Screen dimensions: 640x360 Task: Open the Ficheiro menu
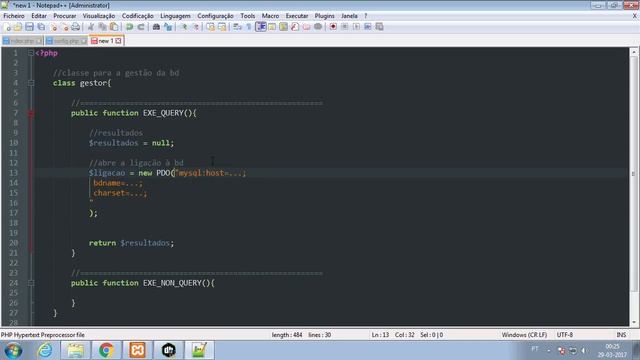(14, 16)
